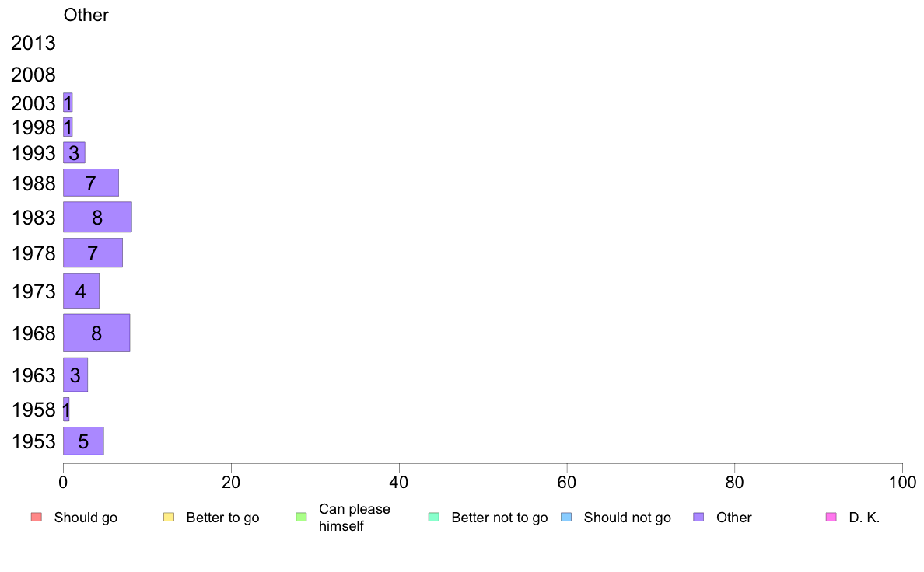Viewport: 924px width, 572px height.
Task: Click the 1973 bar showing 4
Action: point(82,291)
